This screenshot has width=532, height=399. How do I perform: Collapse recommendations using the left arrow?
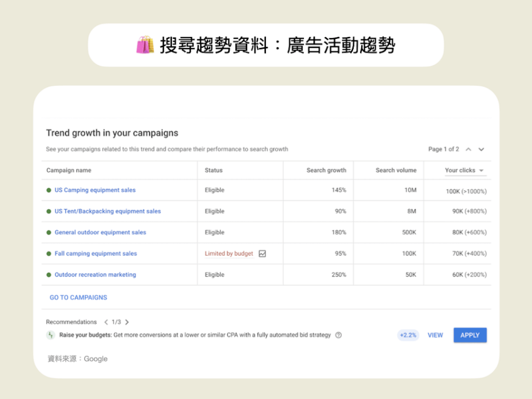106,322
